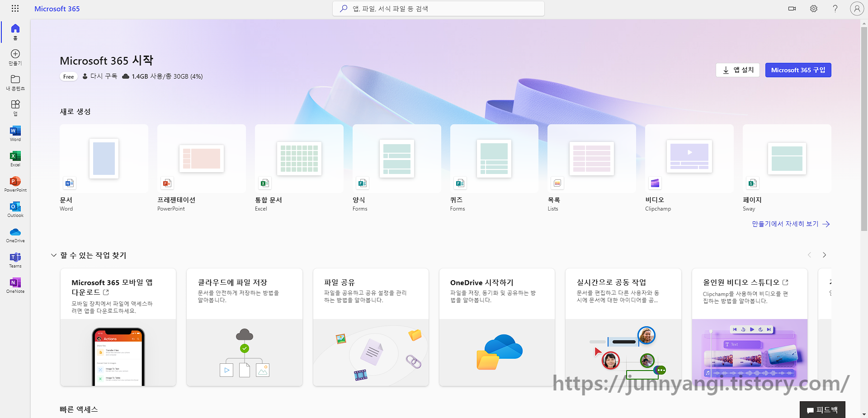Open 만들기에서 자세히 보기 link
Viewport: 868px width, 418px height.
[x=791, y=224]
